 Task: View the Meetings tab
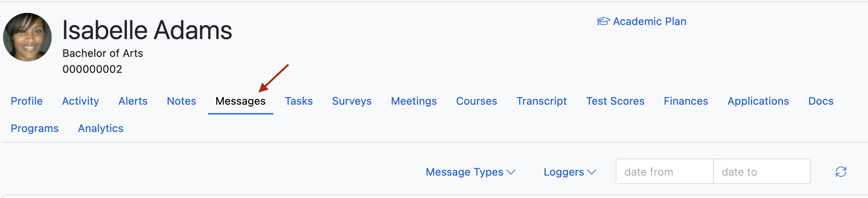[414, 101]
